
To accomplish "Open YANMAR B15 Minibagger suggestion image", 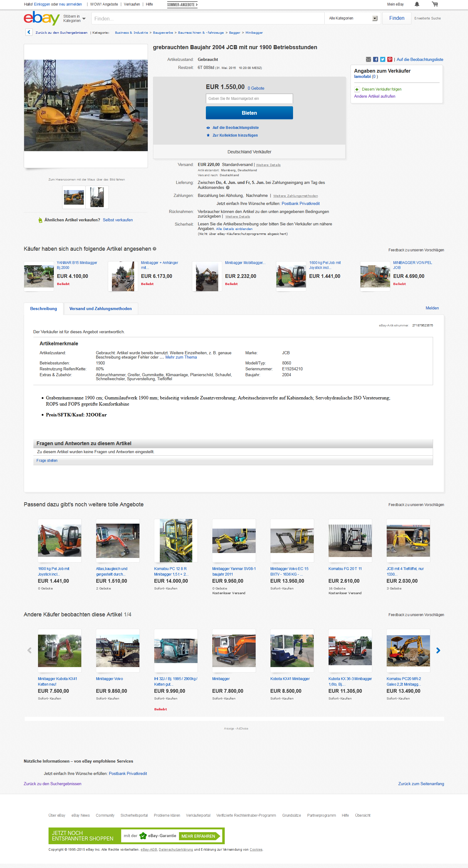I will tap(39, 276).
